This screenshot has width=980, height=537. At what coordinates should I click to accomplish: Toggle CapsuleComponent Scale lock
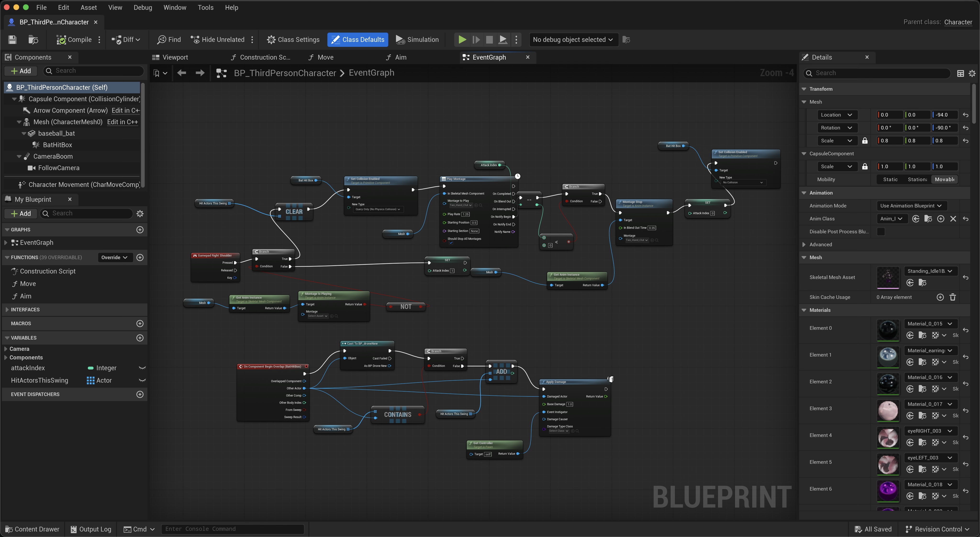point(865,167)
